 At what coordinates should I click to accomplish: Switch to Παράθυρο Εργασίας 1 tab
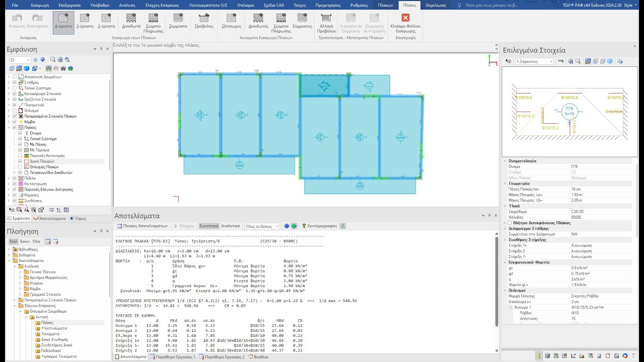pos(172,357)
